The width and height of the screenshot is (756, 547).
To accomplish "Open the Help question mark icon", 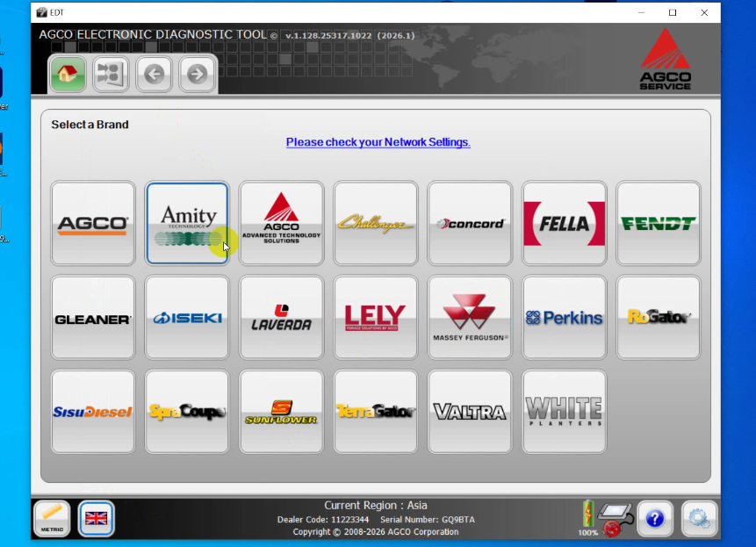I will point(655,518).
